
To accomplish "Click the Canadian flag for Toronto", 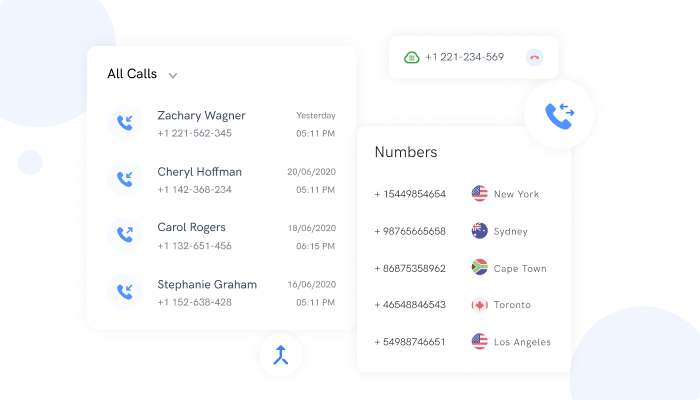I will pos(480,305).
